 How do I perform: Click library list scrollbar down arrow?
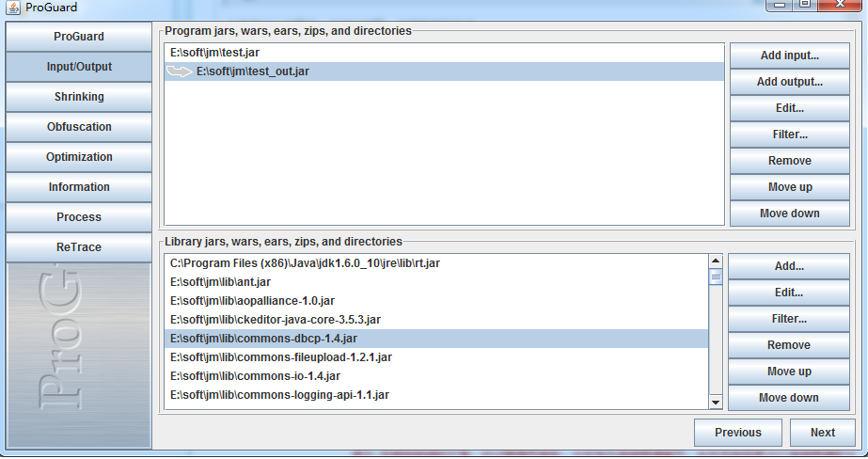[716, 403]
